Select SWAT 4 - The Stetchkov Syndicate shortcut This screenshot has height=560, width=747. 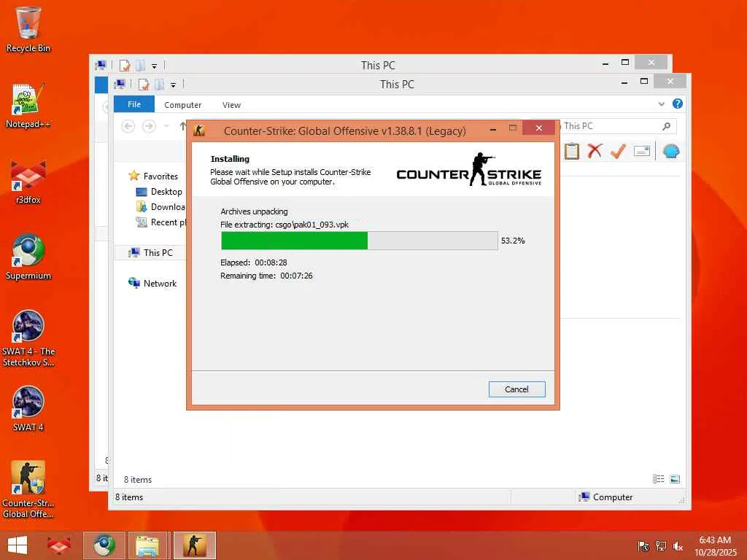tap(28, 338)
